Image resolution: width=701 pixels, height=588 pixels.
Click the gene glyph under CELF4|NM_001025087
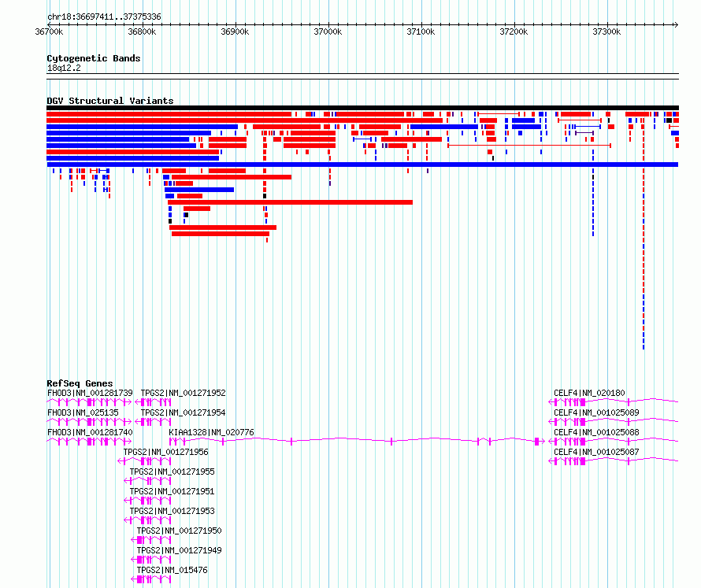(x=614, y=461)
